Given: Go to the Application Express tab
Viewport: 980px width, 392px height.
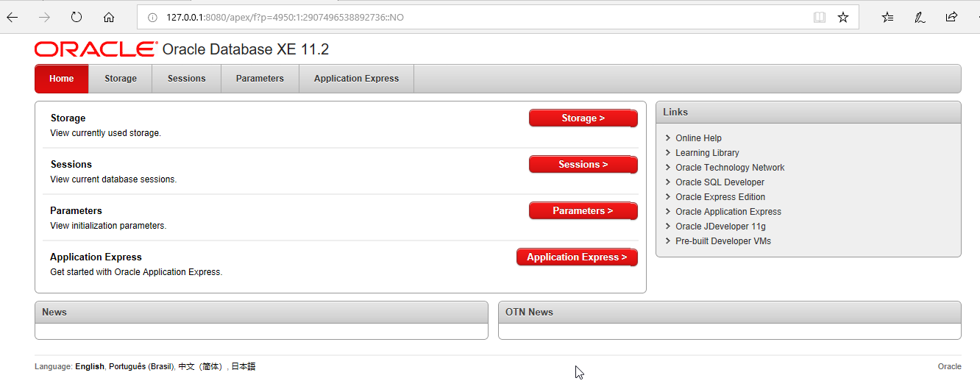Looking at the screenshot, I should click(356, 79).
